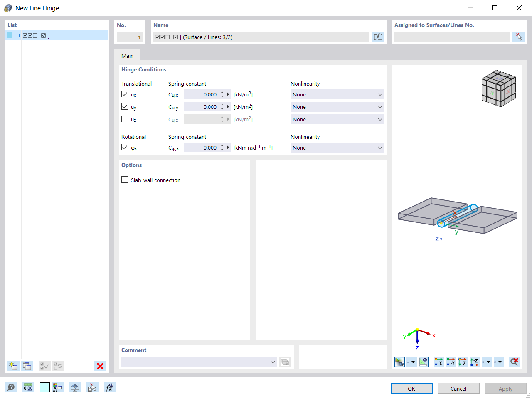
Task: Click the copy hinge icon under List
Action: click(27, 366)
